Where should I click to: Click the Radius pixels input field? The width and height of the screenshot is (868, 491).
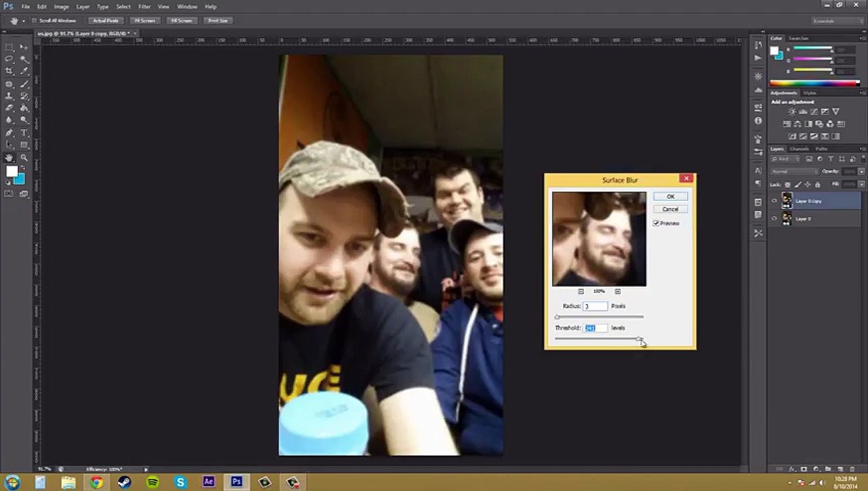pyautogui.click(x=594, y=306)
